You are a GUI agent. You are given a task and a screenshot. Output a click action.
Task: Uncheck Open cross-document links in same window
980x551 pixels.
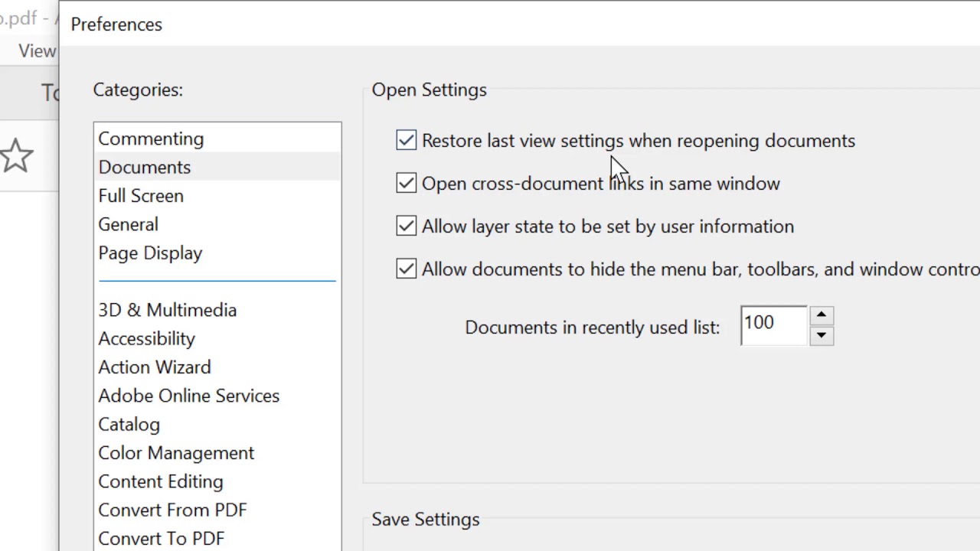pos(407,184)
